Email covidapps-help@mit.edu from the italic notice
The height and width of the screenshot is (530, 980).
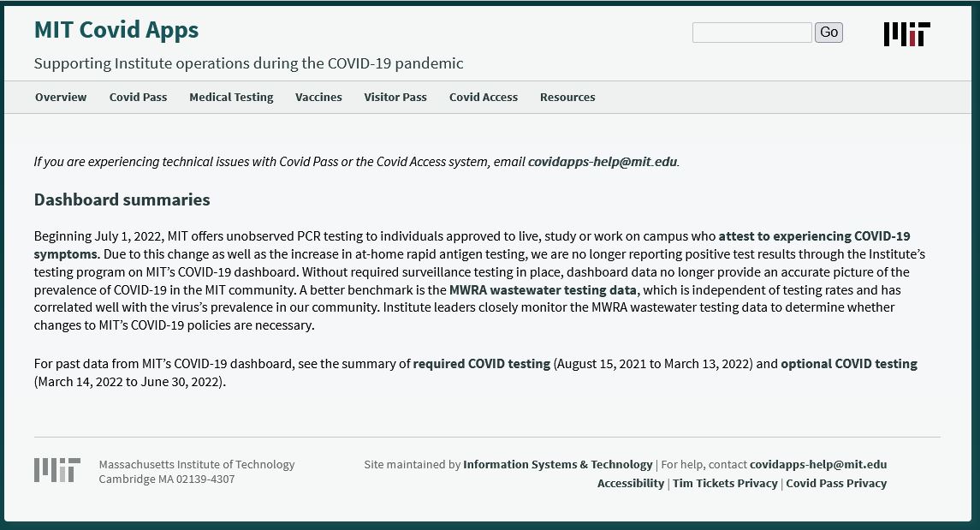tap(603, 162)
